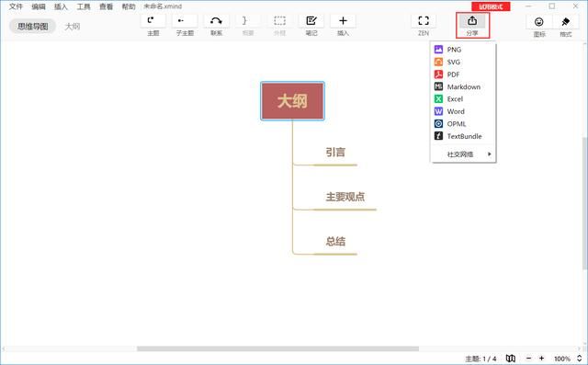The height and width of the screenshot is (365, 588).
Task: Open the 格式 format panel
Action: coord(566,22)
